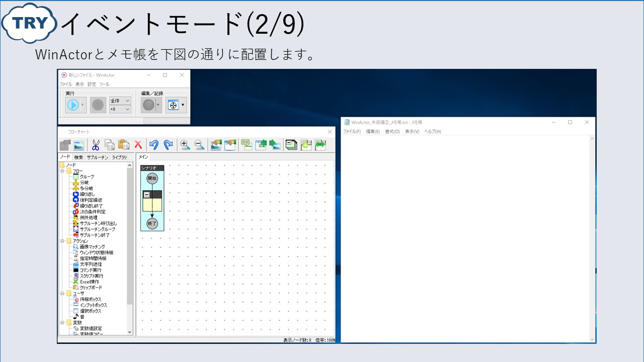
Task: Click the speech bubble comment icon
Action: [246, 145]
